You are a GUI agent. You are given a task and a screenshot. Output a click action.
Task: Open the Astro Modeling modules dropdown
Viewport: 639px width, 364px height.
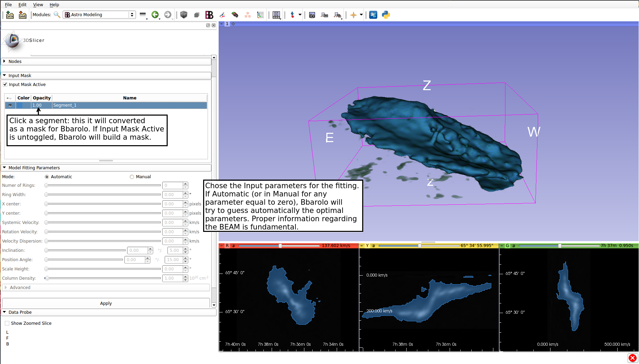click(x=99, y=15)
